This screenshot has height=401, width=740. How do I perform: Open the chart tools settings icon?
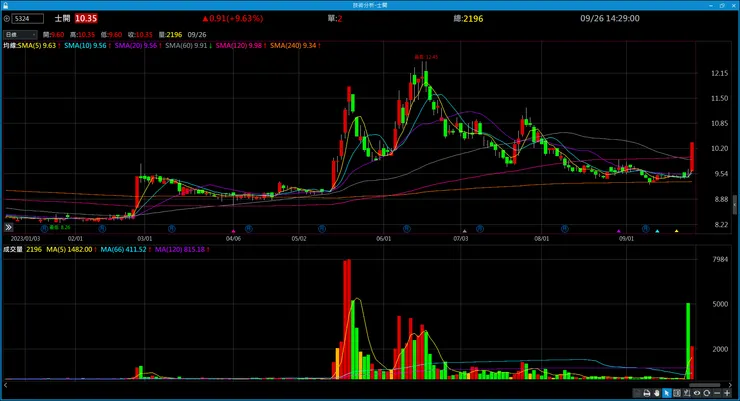pyautogui.click(x=687, y=393)
